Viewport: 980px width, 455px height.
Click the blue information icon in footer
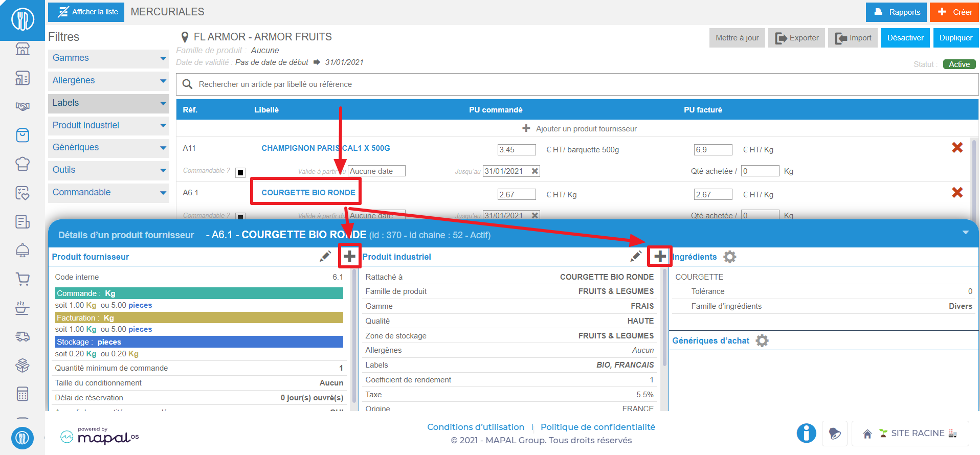click(806, 434)
